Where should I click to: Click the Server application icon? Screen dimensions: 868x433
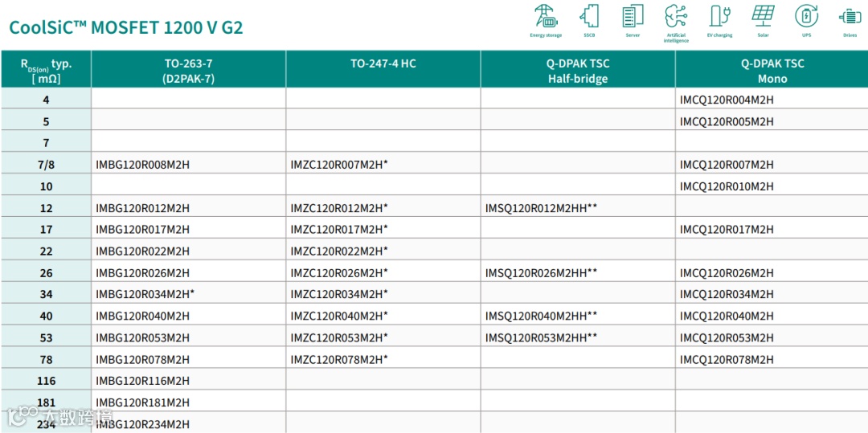633,16
